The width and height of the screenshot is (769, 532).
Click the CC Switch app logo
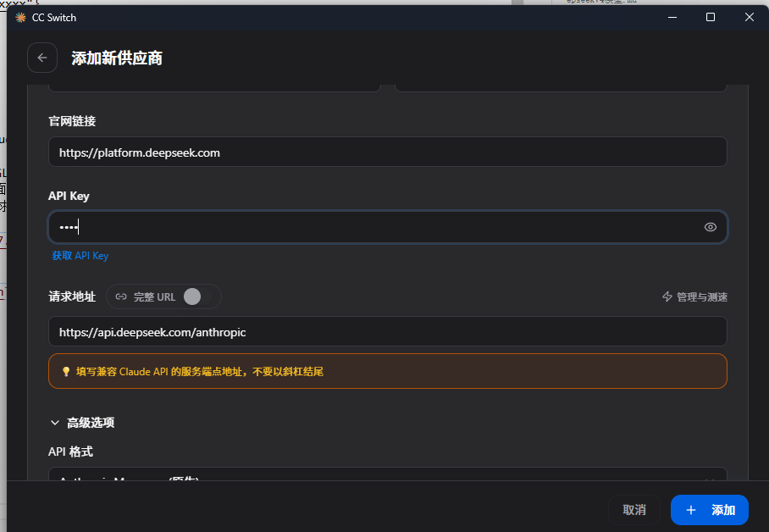click(x=20, y=18)
